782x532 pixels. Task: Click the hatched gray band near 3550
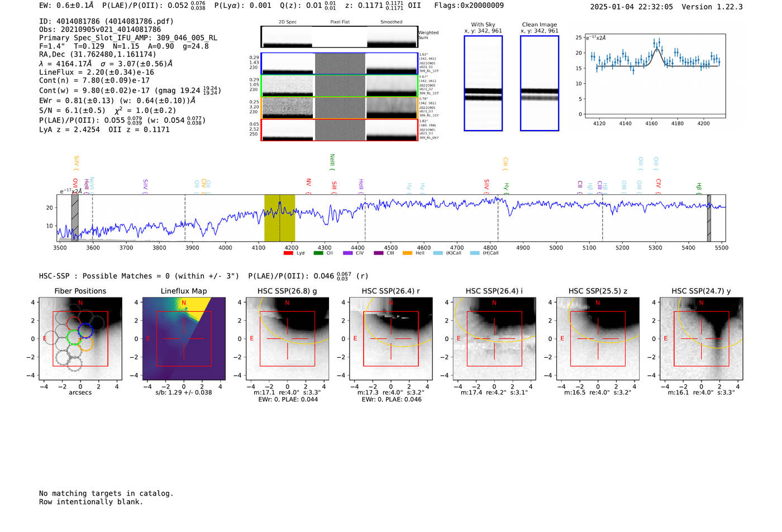pos(75,218)
